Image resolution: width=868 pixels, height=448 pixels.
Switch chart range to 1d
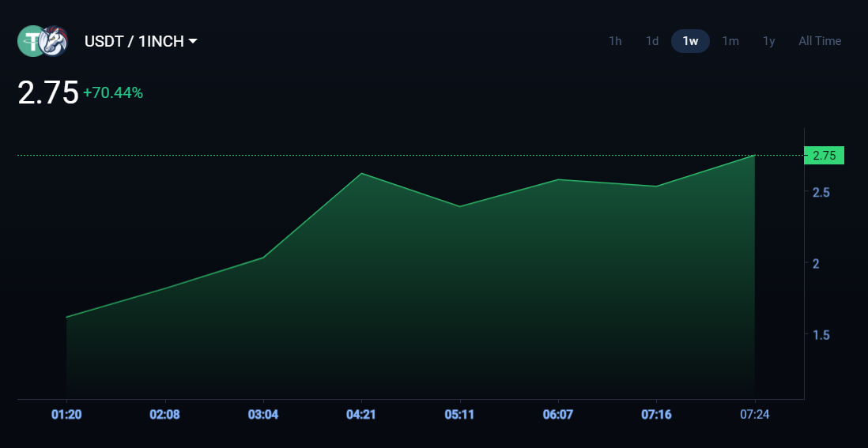652,41
